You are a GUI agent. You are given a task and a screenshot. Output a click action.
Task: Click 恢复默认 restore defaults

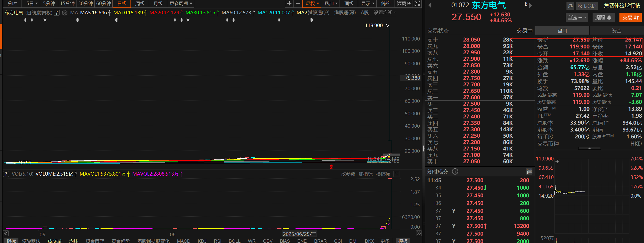point(31,241)
